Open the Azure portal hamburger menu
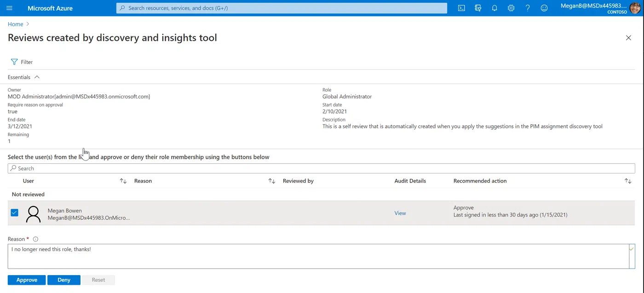The height and width of the screenshot is (293, 644). pyautogui.click(x=10, y=8)
